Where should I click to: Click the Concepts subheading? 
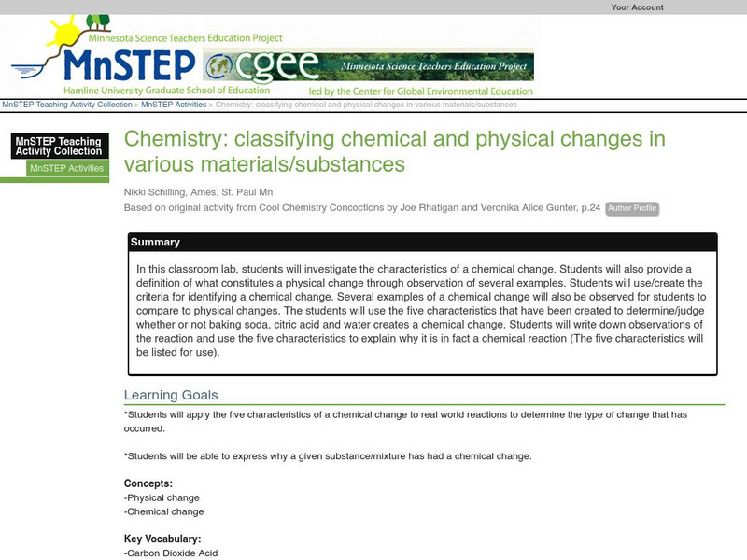point(148,483)
